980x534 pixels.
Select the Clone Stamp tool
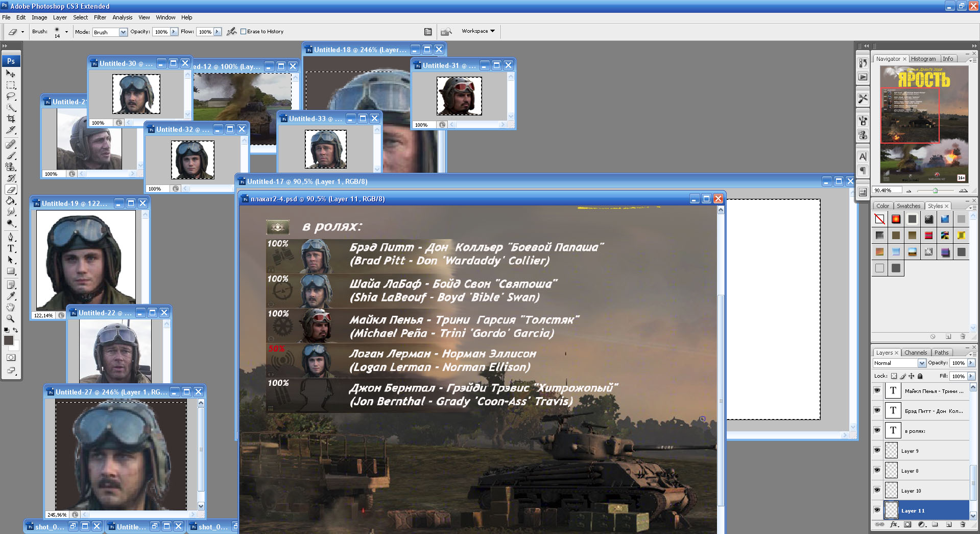pos(11,167)
